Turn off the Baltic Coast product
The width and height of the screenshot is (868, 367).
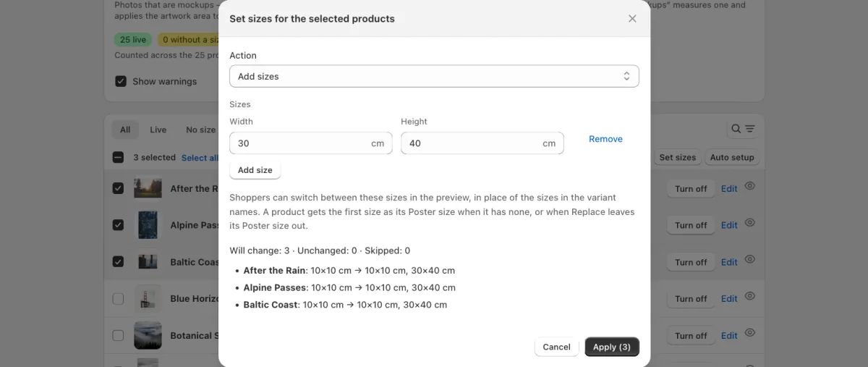coord(691,262)
